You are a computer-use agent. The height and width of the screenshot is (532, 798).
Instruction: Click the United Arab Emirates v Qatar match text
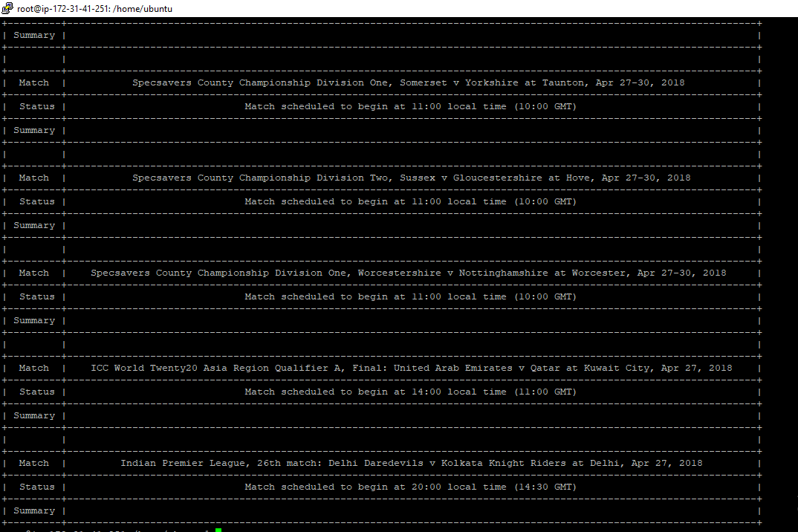click(x=411, y=368)
